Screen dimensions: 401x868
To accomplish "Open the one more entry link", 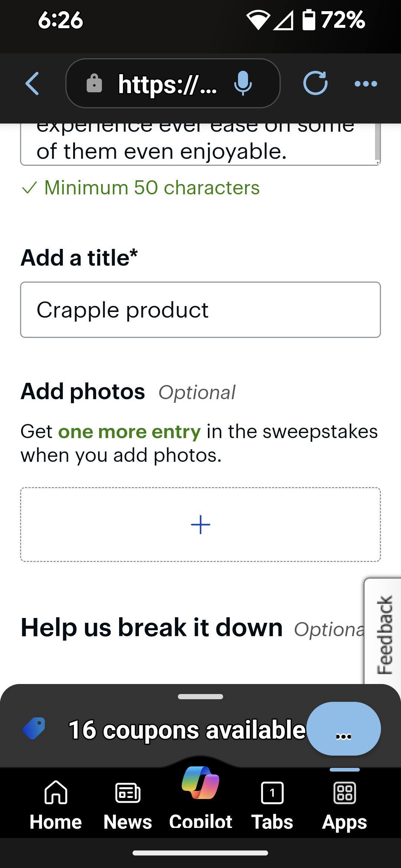I will (x=129, y=431).
